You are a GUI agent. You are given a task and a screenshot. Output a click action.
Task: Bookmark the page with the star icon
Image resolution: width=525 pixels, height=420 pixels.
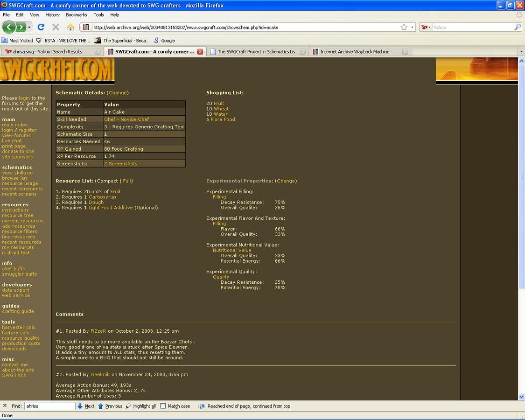[404, 27]
